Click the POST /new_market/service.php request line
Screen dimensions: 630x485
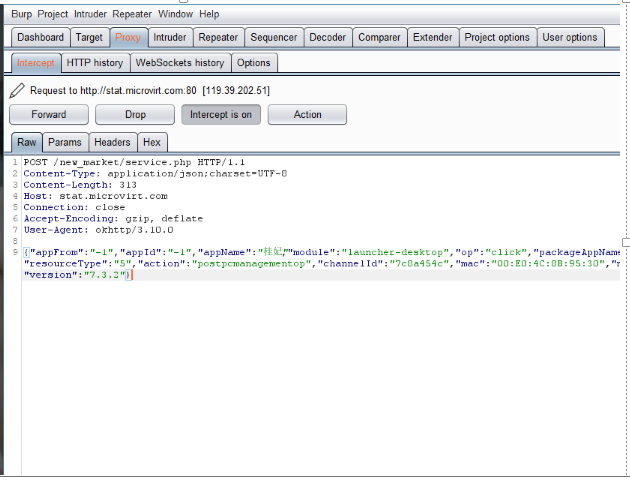tap(134, 162)
